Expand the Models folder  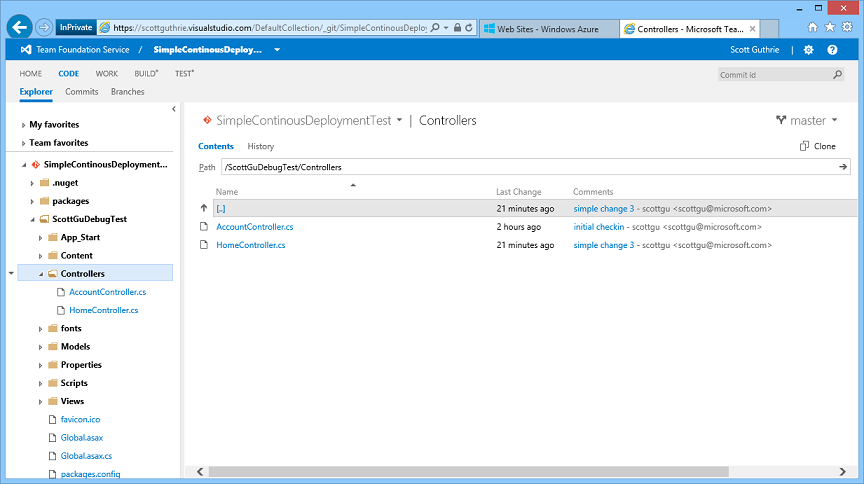coord(40,347)
